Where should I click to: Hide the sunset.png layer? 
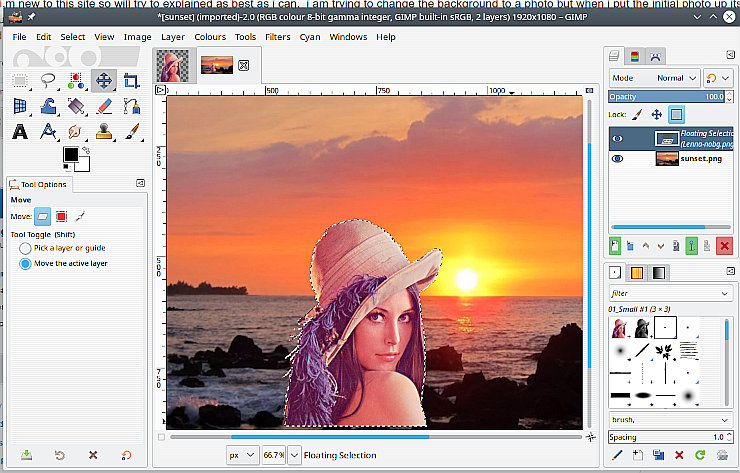click(x=617, y=158)
